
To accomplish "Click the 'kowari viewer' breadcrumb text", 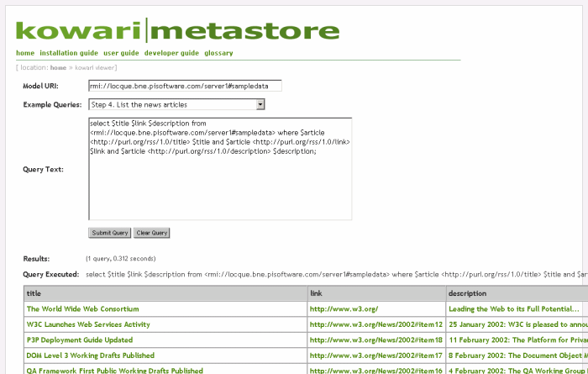I will tap(96, 67).
